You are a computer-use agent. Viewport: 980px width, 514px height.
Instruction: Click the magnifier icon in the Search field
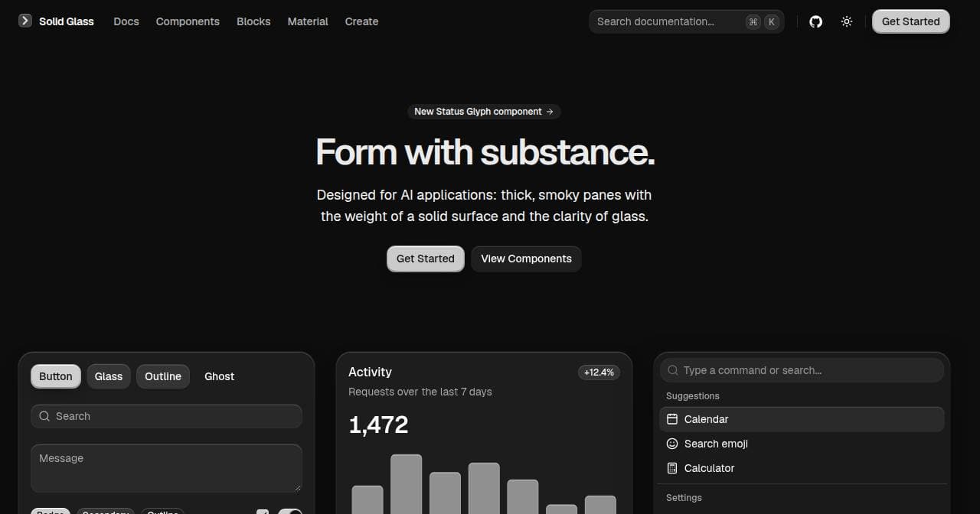(44, 416)
